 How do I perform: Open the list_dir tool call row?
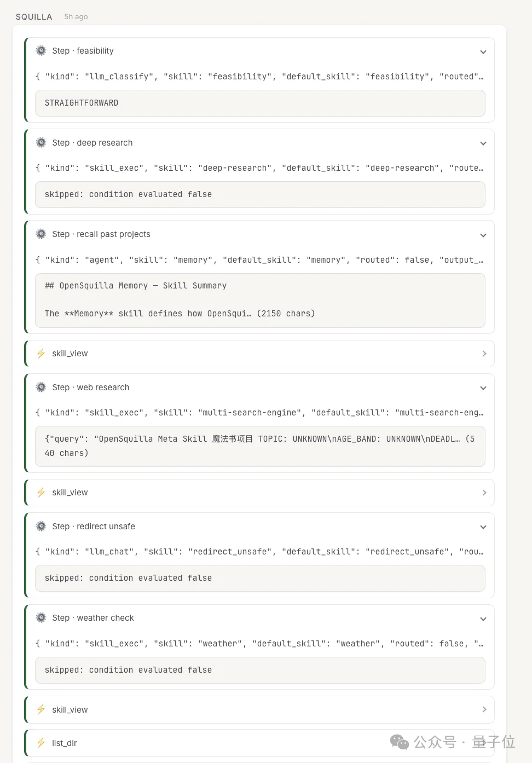tap(260, 743)
